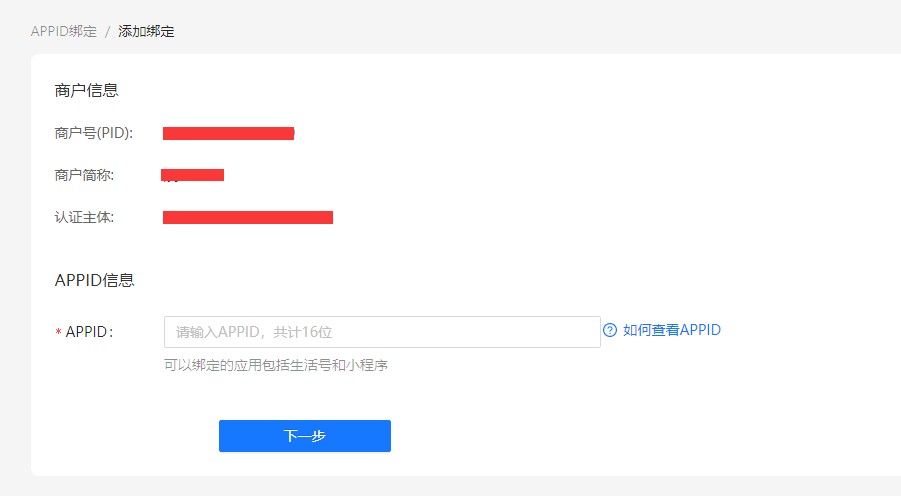Click the 商户简称 label
This screenshot has width=901, height=496.
click(x=85, y=175)
